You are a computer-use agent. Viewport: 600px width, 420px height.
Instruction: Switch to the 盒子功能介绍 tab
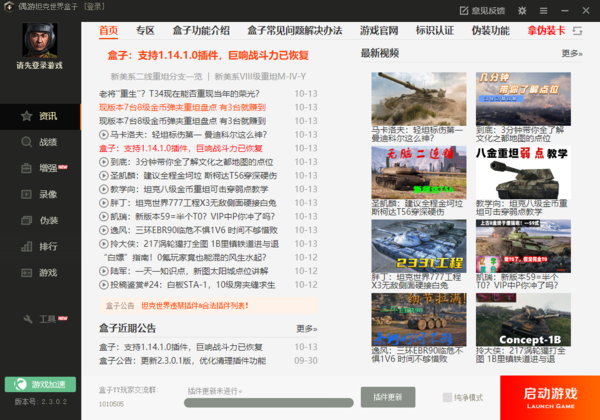click(200, 31)
